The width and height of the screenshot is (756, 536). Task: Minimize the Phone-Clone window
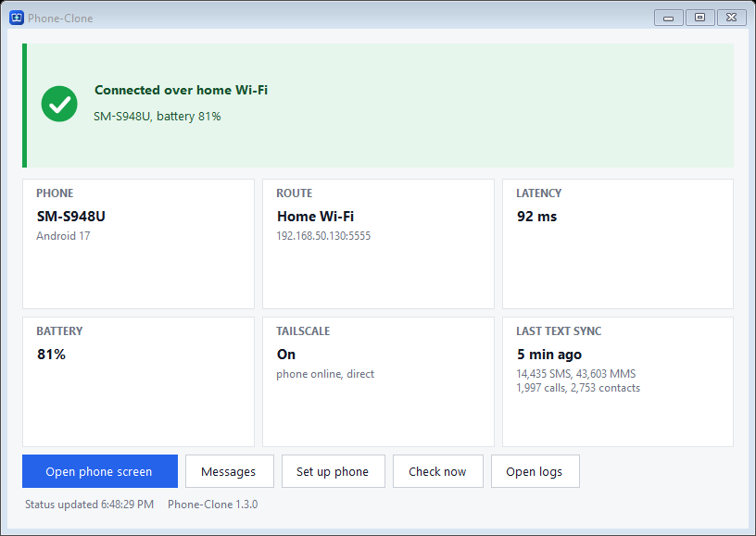click(668, 18)
